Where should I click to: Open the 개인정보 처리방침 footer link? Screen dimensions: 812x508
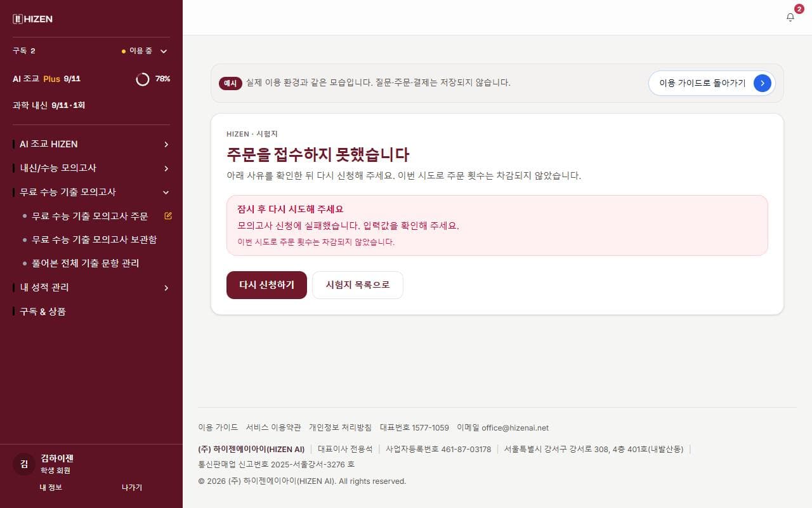[340, 427]
